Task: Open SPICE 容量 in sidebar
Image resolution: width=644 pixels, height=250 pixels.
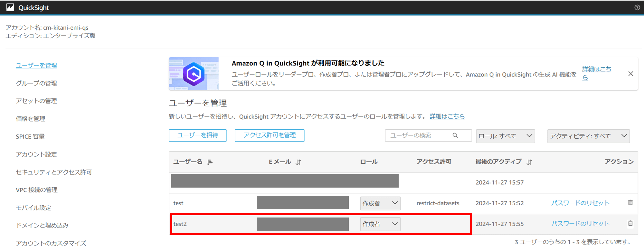Action: click(x=30, y=136)
